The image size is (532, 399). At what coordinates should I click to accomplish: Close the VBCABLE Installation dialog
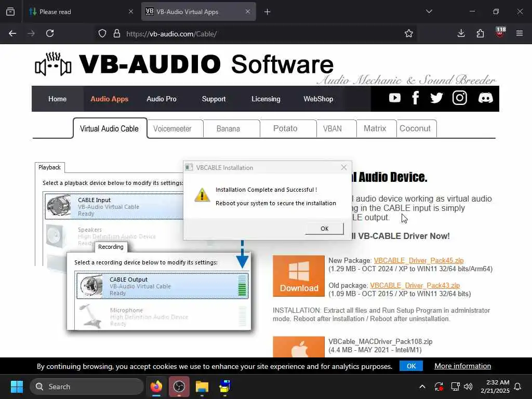[x=344, y=167]
